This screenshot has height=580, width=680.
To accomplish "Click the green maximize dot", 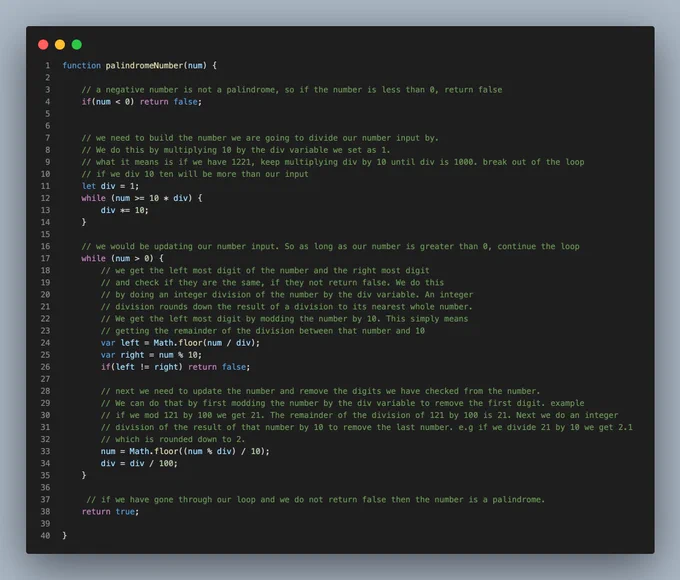I will click(x=77, y=45).
